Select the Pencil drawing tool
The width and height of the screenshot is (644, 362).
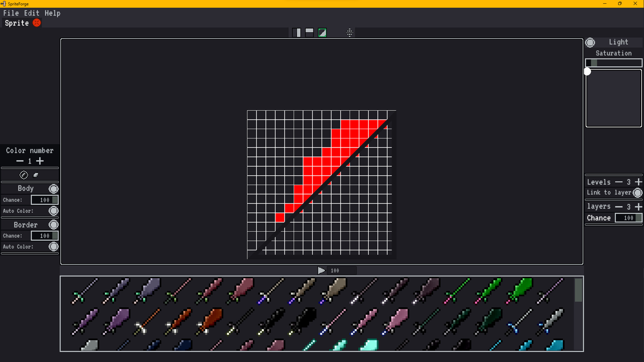(x=23, y=175)
